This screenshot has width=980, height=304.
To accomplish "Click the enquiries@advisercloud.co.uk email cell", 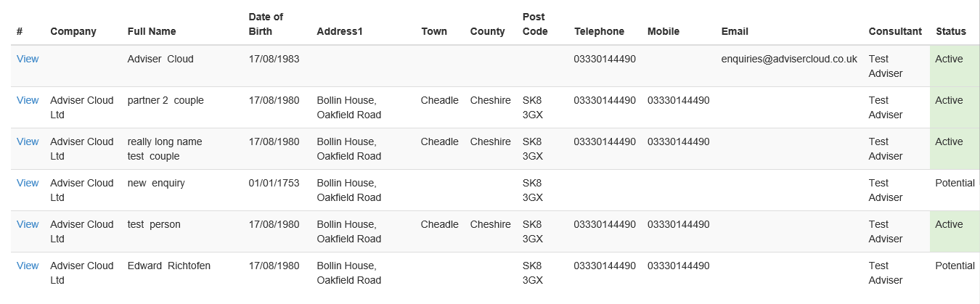I will point(789,59).
